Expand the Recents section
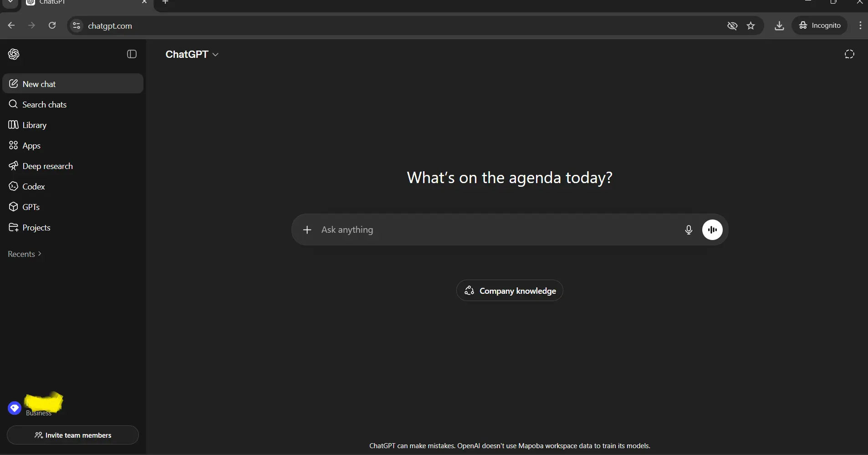Image resolution: width=868 pixels, height=455 pixels. pyautogui.click(x=25, y=254)
